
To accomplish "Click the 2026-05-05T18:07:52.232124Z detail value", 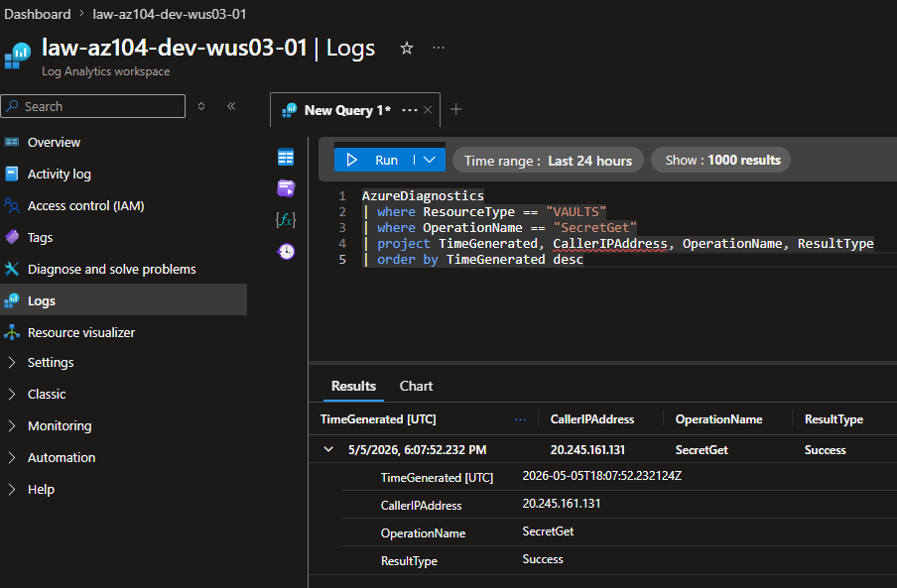I will click(602, 475).
